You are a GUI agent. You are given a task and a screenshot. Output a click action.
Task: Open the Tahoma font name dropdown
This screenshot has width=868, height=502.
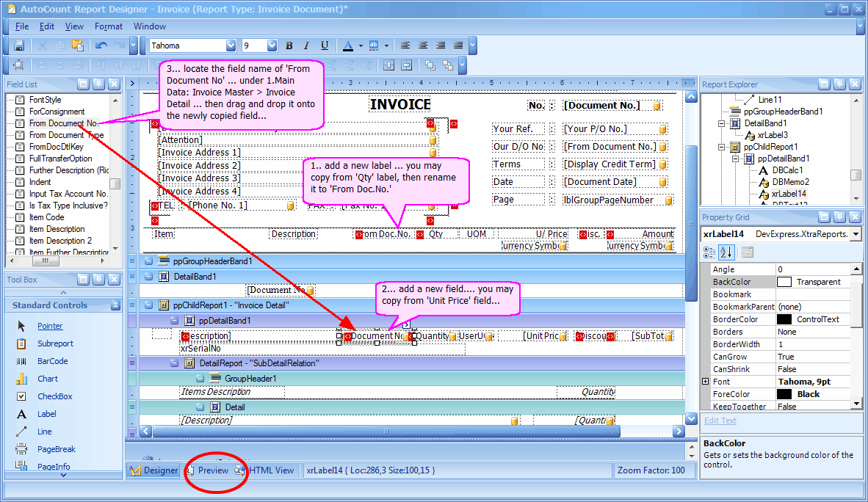coord(231,46)
